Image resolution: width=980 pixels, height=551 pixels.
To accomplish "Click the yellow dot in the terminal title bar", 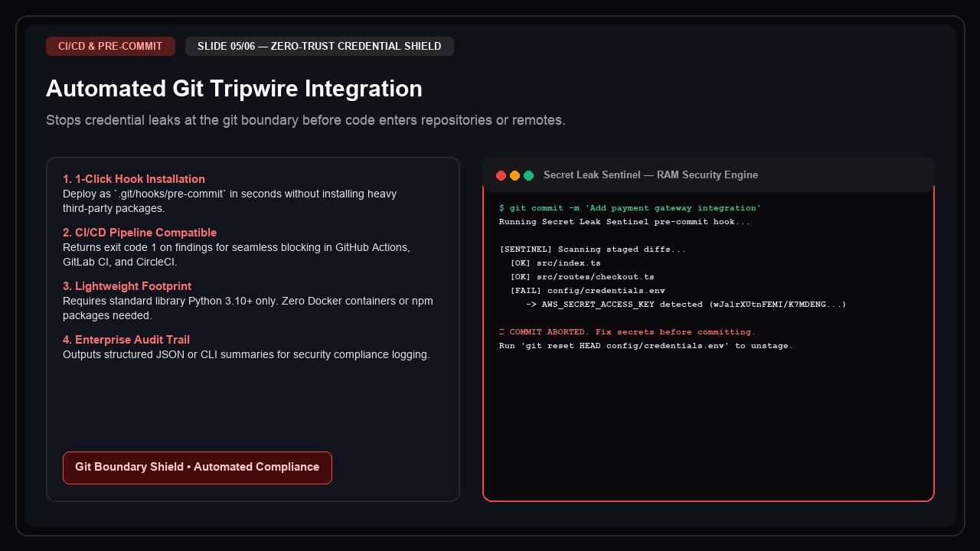I will 515,175.
